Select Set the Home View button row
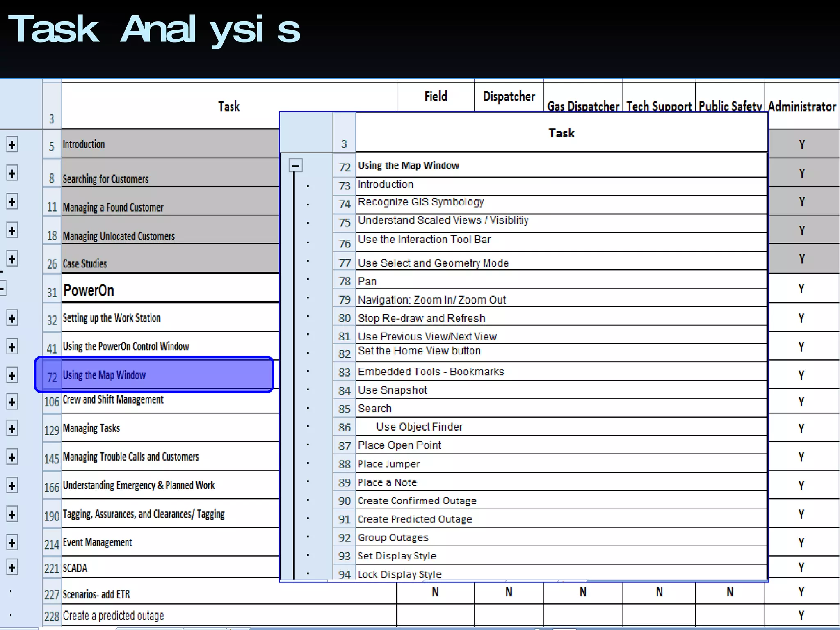The image size is (840, 630). click(561, 353)
